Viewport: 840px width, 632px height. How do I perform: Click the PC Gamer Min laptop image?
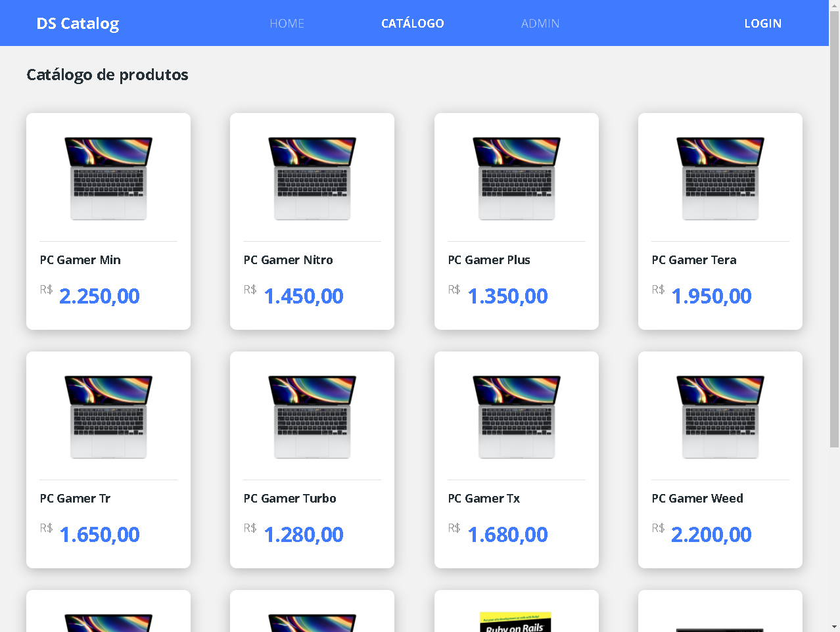point(108,177)
